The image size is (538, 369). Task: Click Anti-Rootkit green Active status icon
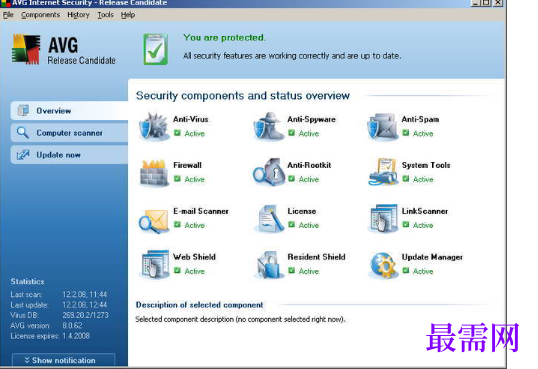(291, 178)
